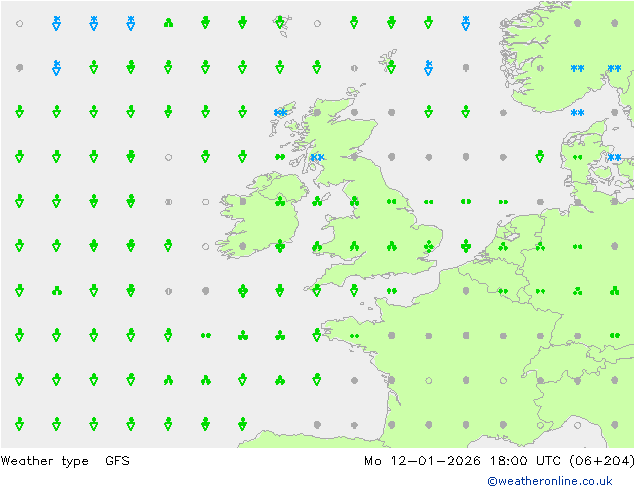Click the blue snow symbol east of Denmark
Image resolution: width=634 pixels, height=490 pixels.
[614, 158]
